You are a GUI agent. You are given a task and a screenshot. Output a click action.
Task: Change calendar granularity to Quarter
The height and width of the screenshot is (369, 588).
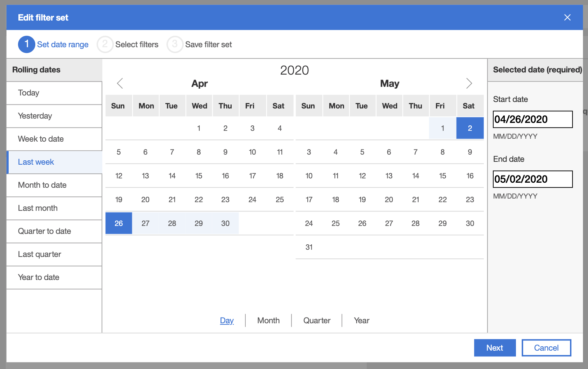(317, 320)
